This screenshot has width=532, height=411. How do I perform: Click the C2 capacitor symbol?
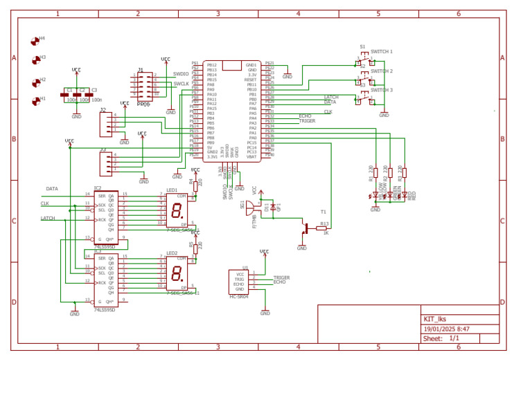point(77,95)
